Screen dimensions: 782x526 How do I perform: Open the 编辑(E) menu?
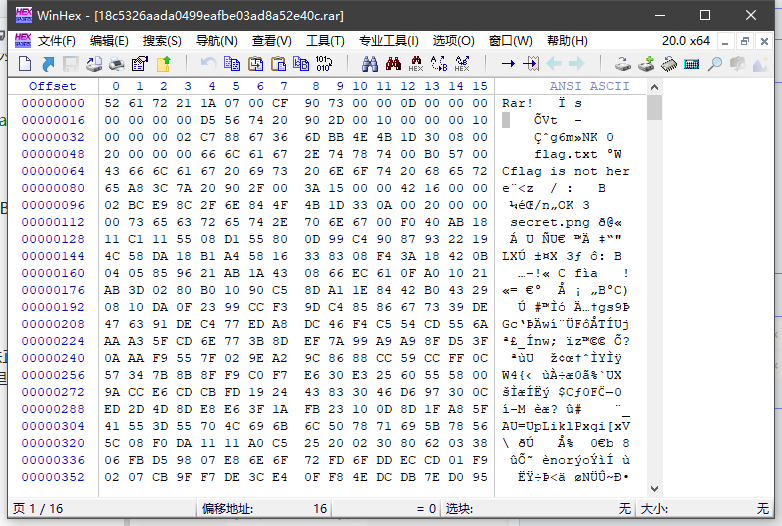point(109,41)
